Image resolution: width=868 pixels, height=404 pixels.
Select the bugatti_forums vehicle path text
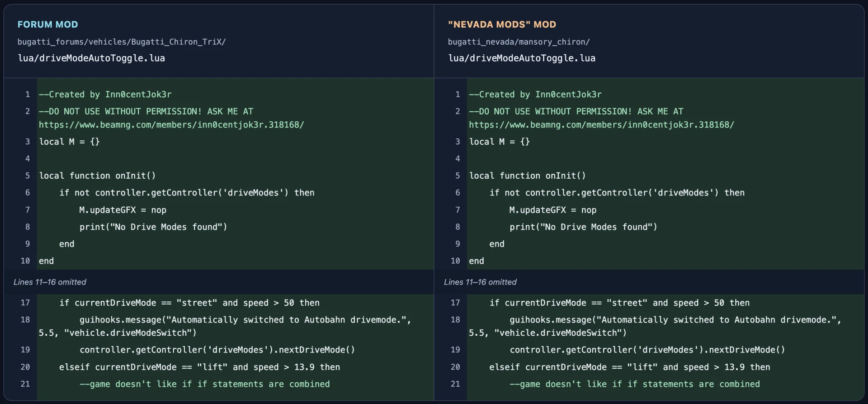122,42
